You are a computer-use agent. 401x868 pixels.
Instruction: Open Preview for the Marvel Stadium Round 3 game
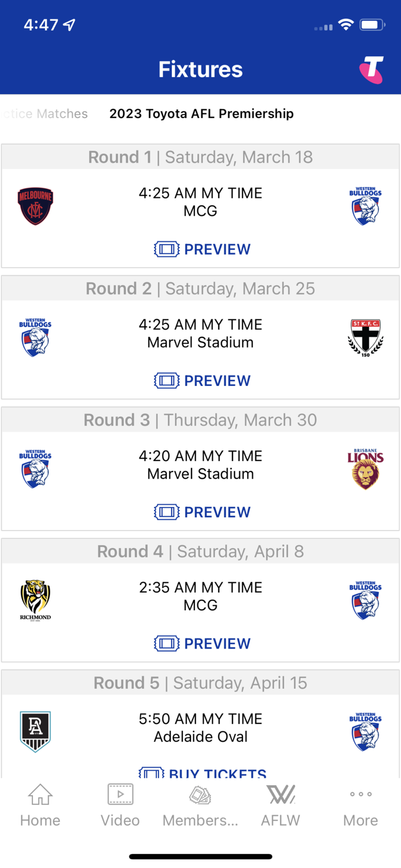(x=201, y=512)
